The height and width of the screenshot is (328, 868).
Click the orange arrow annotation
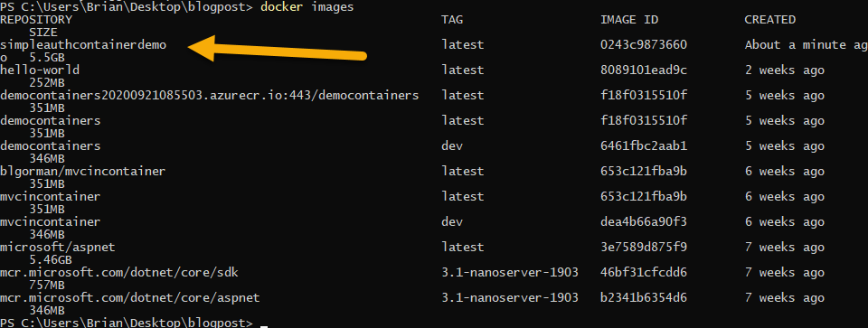pos(278,49)
